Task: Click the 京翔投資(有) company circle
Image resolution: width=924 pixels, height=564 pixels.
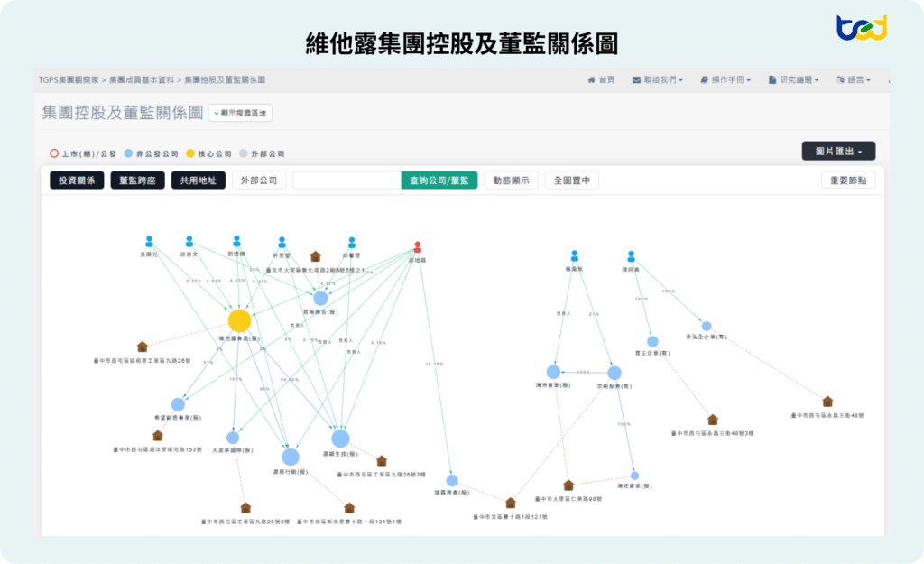Action: click(x=614, y=373)
